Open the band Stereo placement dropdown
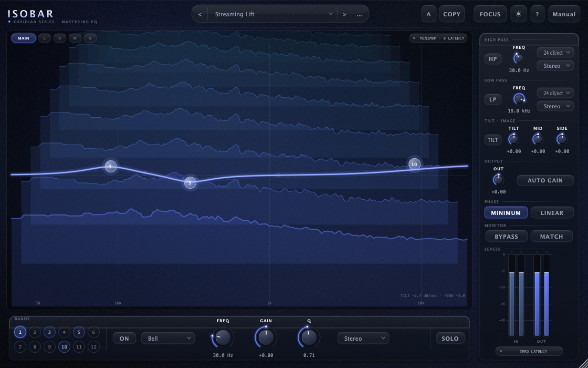Screen dimensions: 588x368 pyautogui.click(x=363, y=339)
